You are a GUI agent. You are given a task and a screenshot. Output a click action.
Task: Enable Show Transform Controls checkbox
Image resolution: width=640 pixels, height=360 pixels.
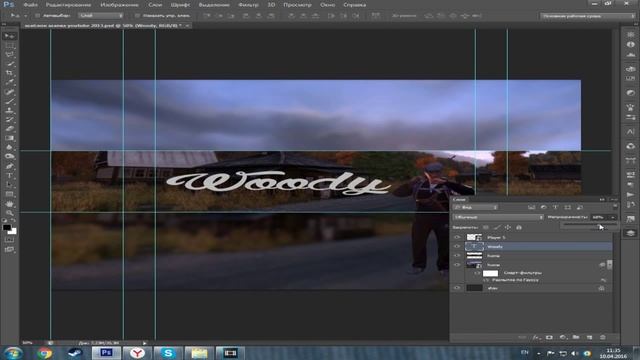(x=138, y=16)
